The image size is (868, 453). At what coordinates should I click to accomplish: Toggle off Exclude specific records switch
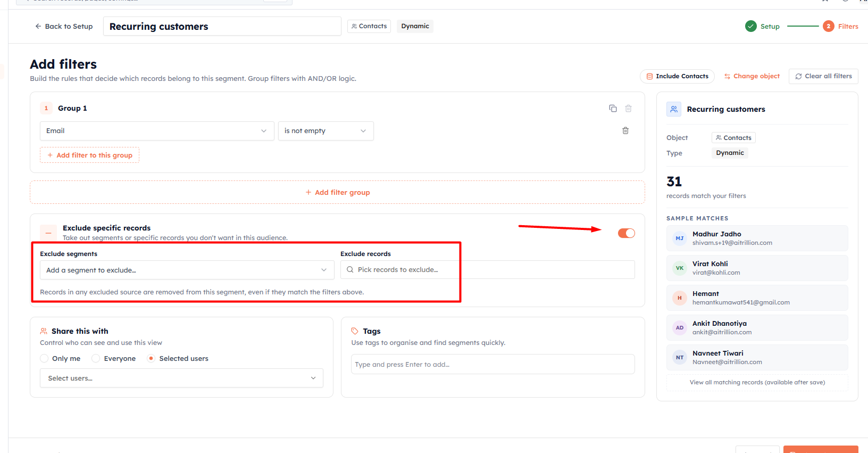pos(627,233)
